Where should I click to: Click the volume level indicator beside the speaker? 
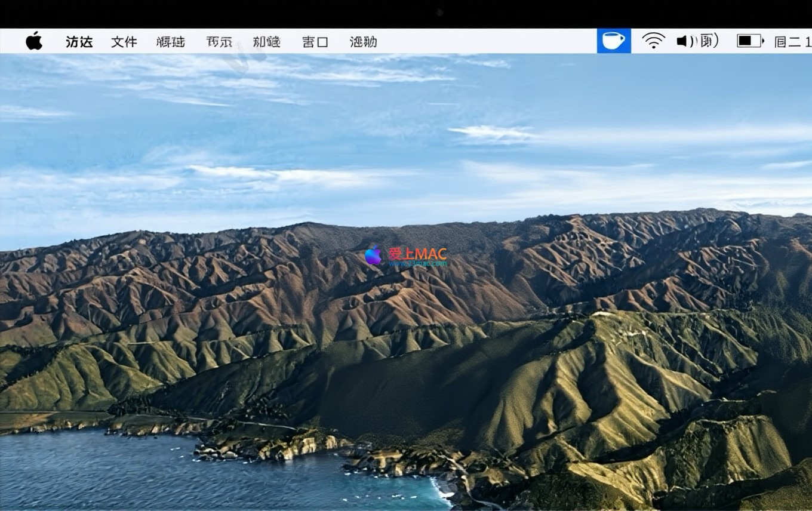tap(708, 41)
